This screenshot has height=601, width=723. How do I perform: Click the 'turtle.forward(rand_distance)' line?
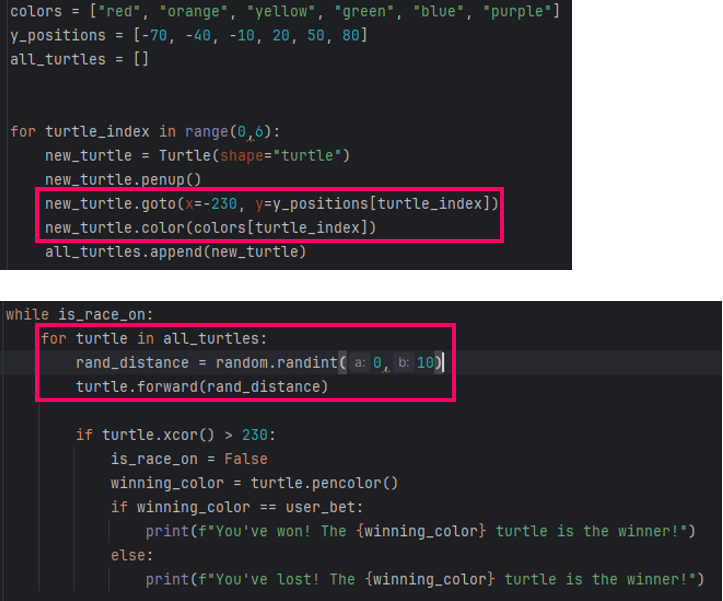202,387
